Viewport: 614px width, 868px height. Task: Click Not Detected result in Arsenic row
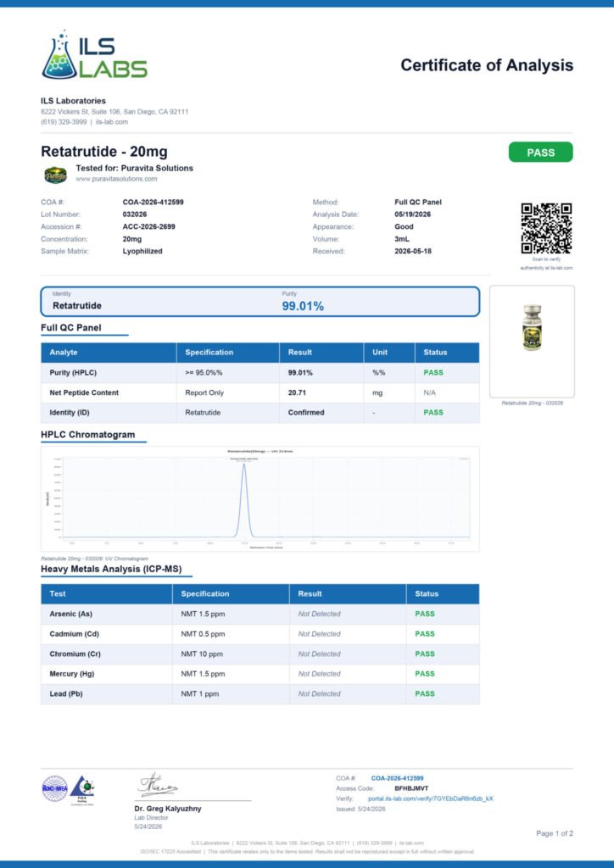[320, 614]
